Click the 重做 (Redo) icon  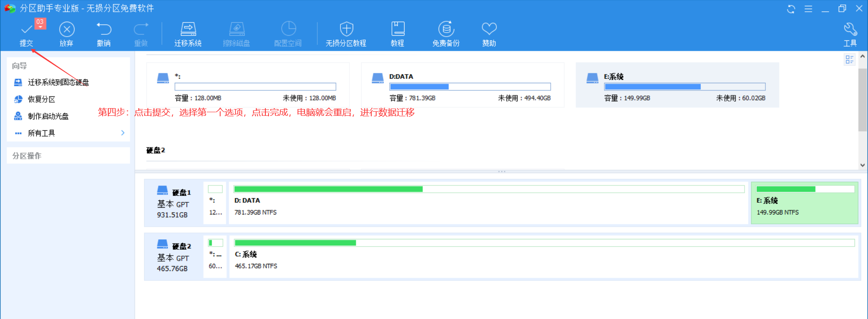[x=141, y=29]
